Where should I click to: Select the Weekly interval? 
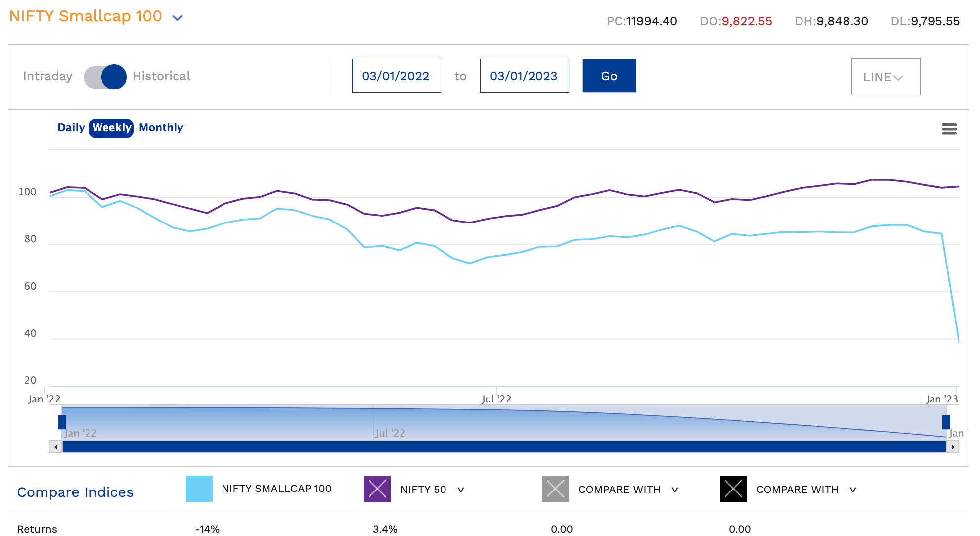(112, 128)
